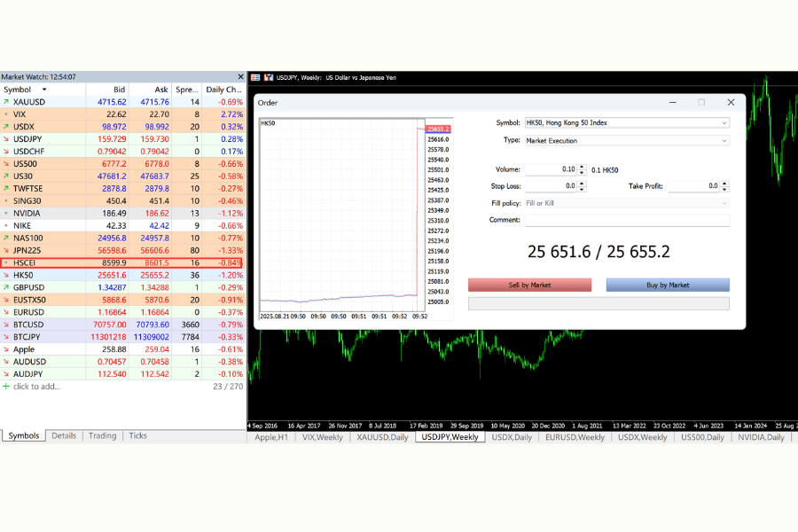Increase Volume with its up stepper arrow
This screenshot has width=798, height=532.
point(581,166)
